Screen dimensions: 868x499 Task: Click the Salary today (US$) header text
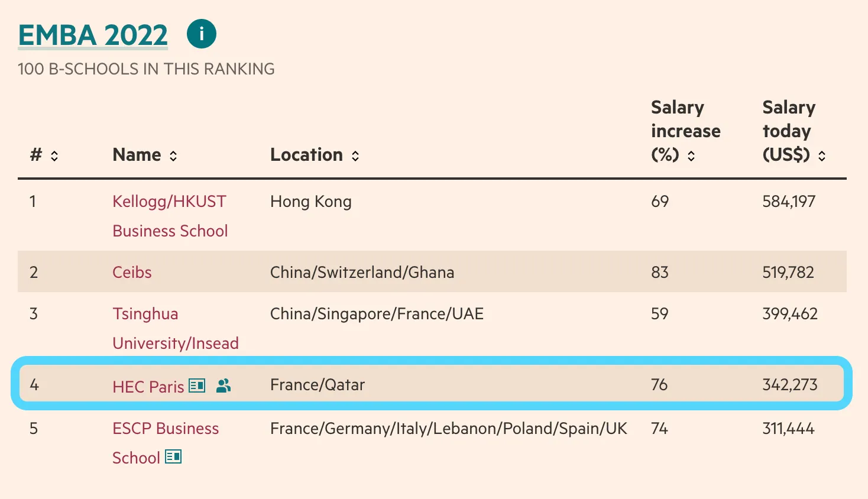point(788,131)
